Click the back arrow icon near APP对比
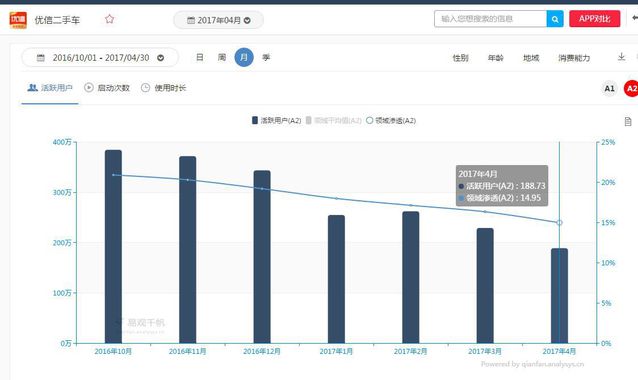 pos(635,18)
